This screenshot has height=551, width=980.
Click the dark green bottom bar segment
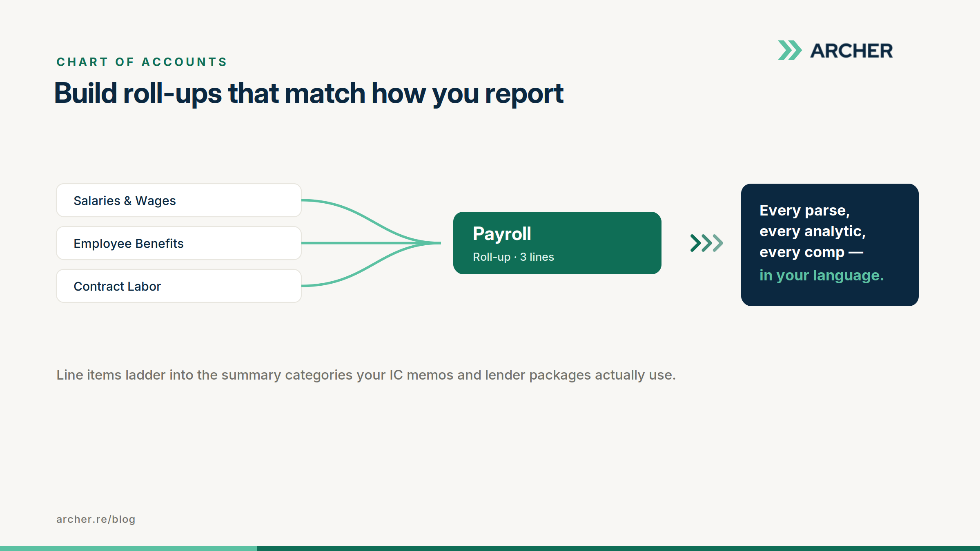click(619, 549)
